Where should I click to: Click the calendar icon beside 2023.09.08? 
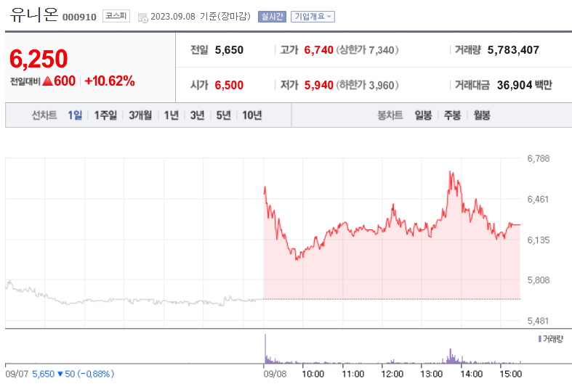tap(142, 17)
